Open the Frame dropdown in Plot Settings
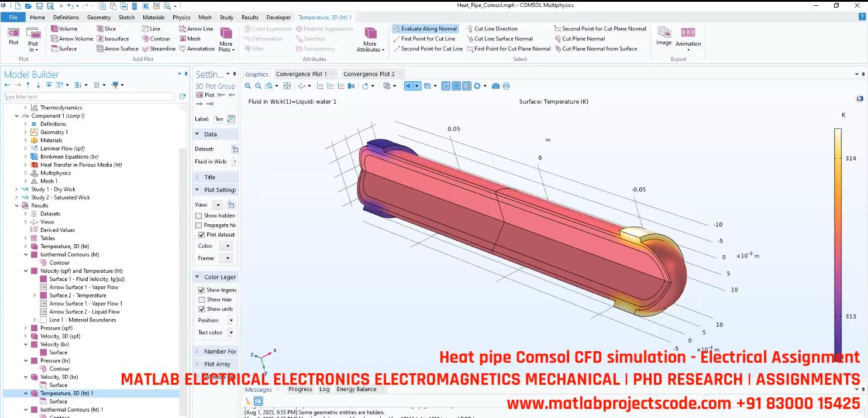This screenshot has width=868, height=418. pos(228,258)
